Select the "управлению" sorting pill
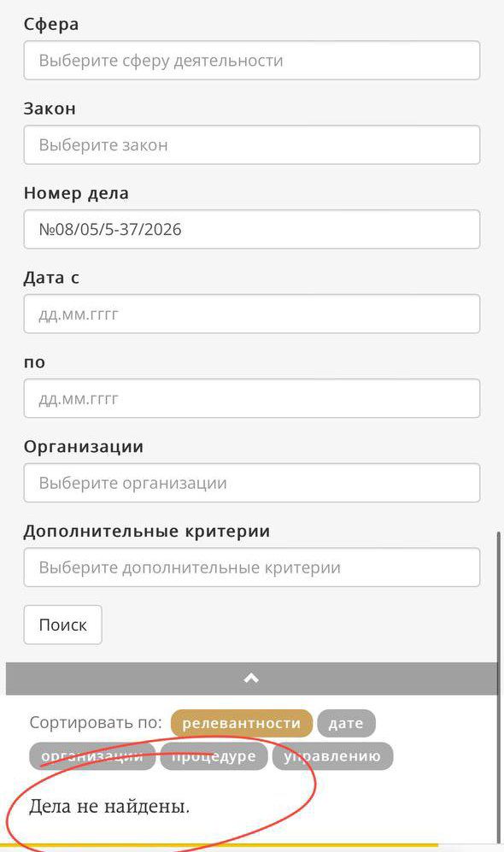The height and width of the screenshot is (852, 504). (x=333, y=755)
